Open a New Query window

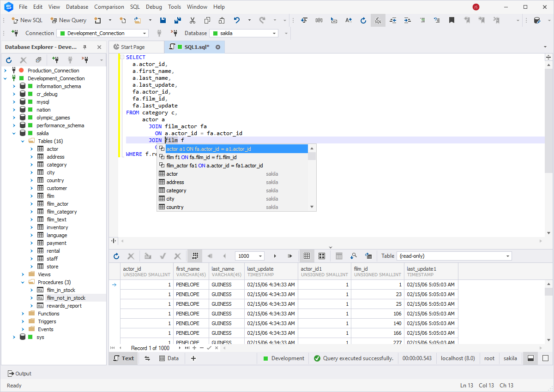[68, 20]
